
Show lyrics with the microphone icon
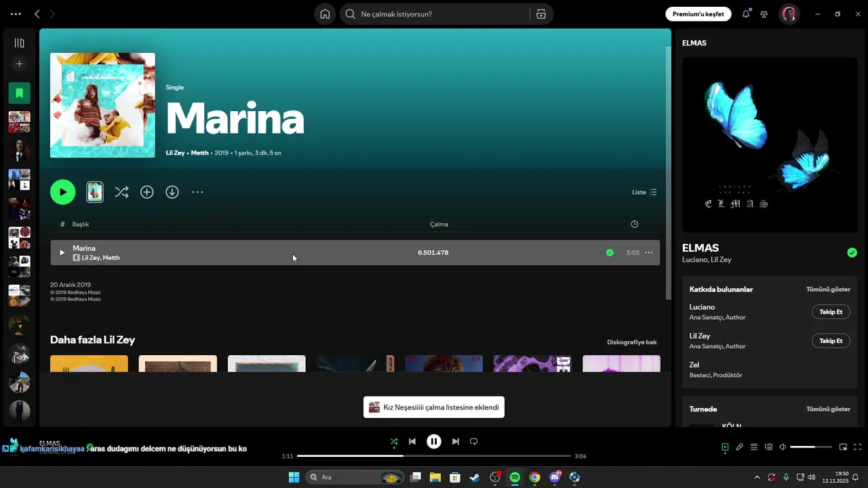tap(740, 447)
